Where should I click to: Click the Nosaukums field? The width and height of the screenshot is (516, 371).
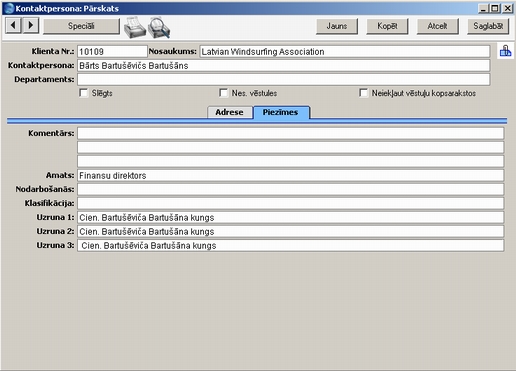coord(345,52)
